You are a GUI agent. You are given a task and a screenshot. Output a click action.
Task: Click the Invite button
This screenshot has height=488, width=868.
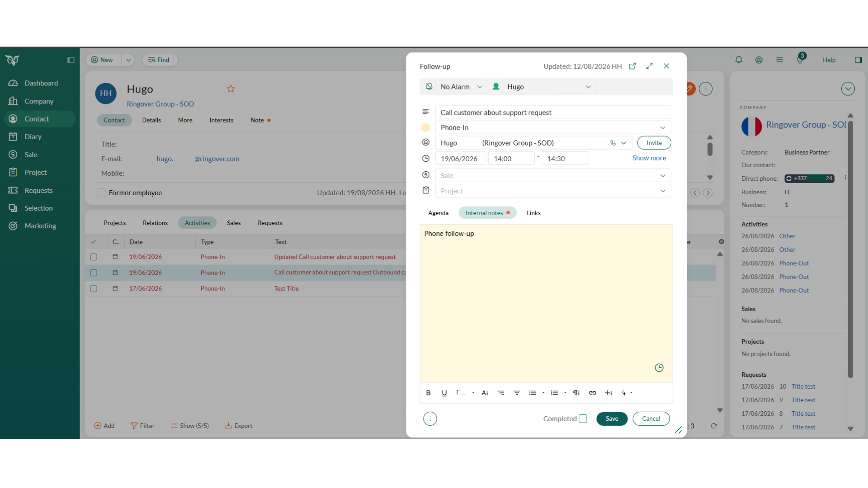click(x=654, y=143)
